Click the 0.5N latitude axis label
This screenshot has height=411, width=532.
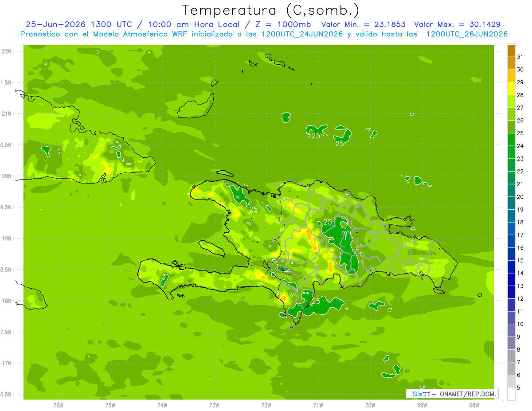[6, 145]
